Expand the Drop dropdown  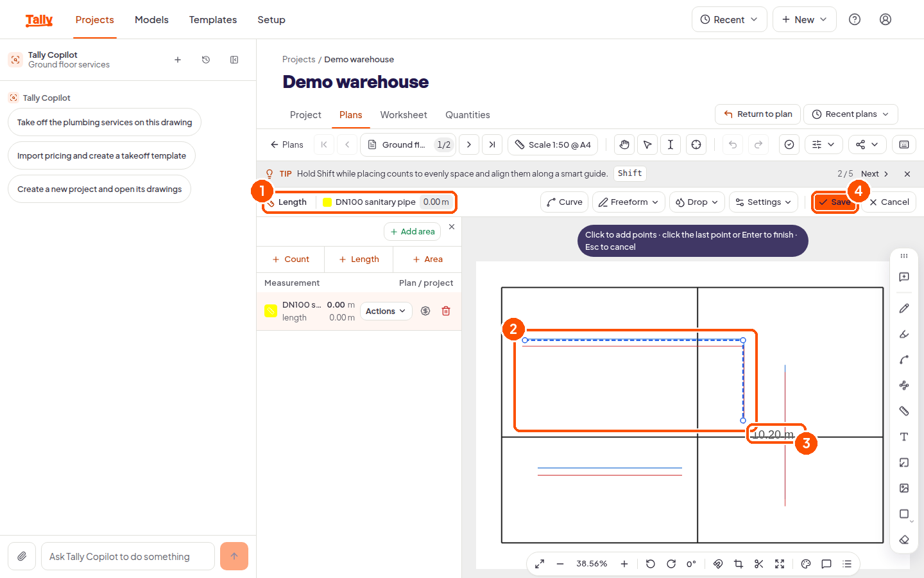pos(697,202)
